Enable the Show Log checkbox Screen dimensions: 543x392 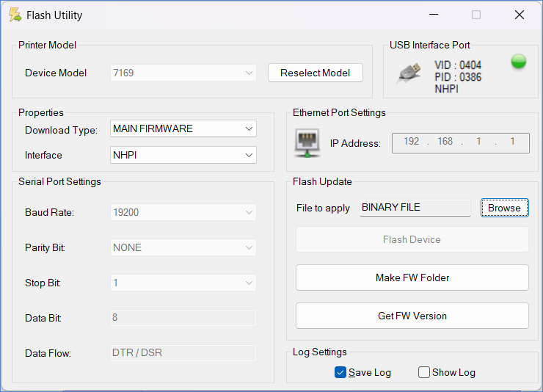[x=424, y=372]
